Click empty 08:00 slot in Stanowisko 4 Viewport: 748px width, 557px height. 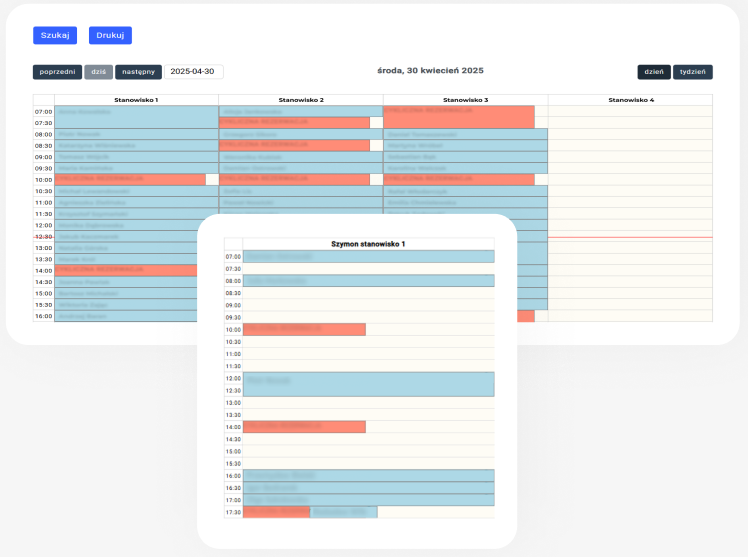630,134
